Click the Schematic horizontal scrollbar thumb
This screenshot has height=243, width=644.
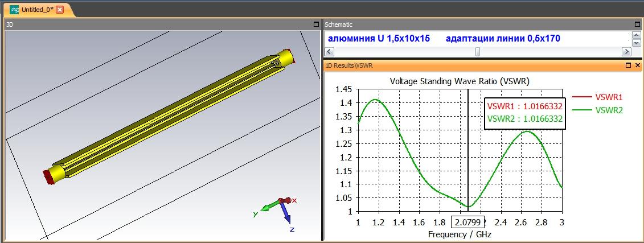pos(478,52)
